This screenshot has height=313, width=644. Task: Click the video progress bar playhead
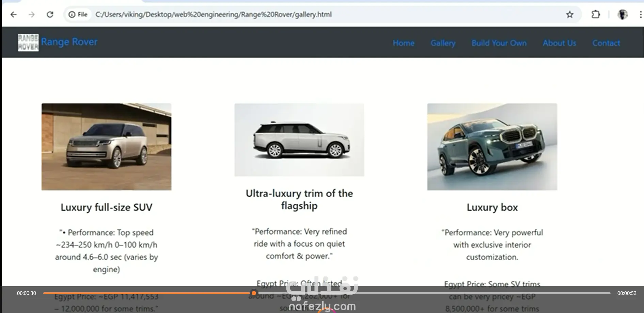coord(254,293)
